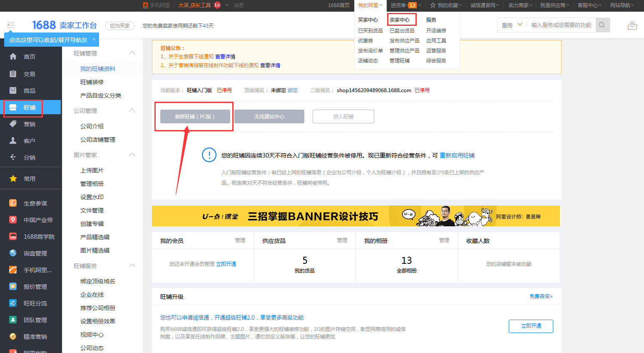Click the 立即开通 upgrade button
This screenshot has height=353, width=644.
pos(531,326)
